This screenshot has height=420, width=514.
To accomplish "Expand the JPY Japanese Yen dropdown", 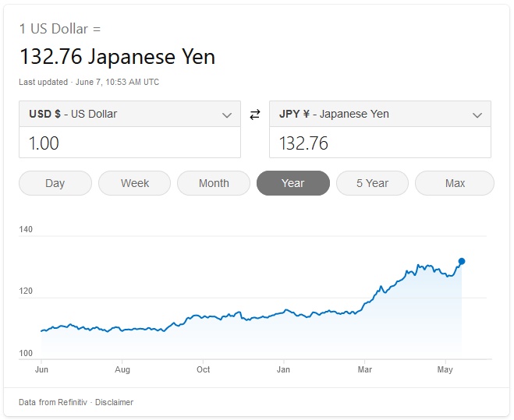I will click(477, 115).
